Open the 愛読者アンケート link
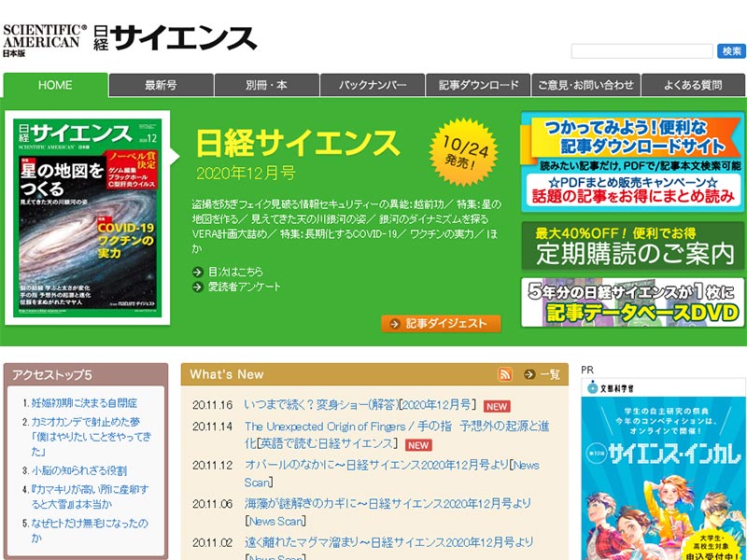 (x=245, y=287)
